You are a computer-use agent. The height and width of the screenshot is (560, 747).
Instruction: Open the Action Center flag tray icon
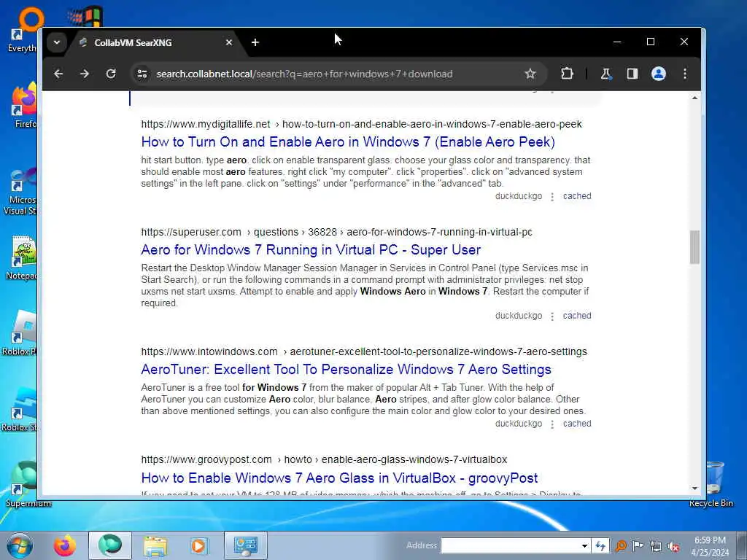pos(638,545)
